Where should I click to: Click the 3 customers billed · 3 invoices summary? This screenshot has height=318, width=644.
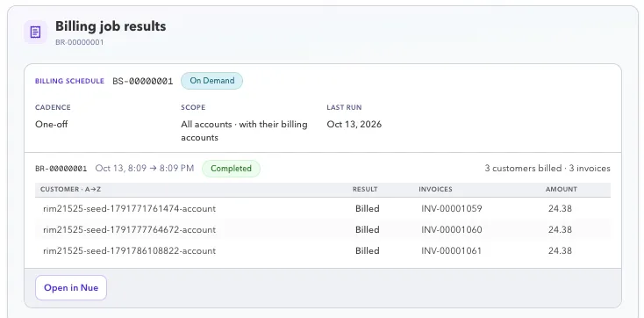[547, 169]
